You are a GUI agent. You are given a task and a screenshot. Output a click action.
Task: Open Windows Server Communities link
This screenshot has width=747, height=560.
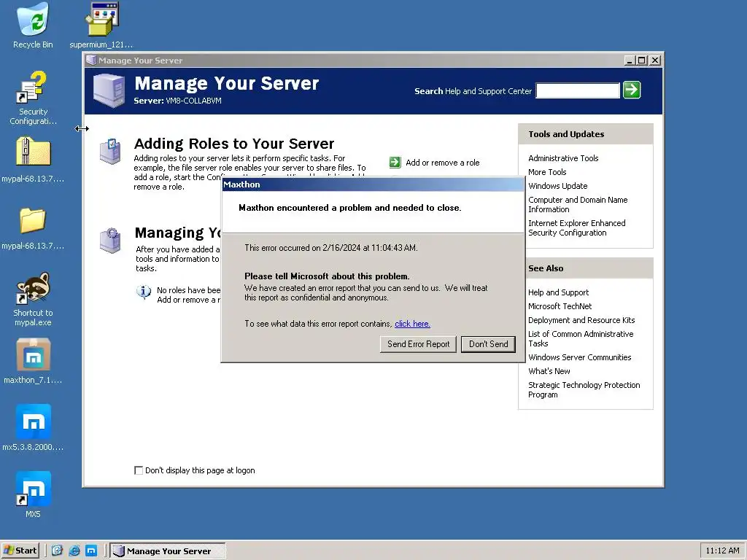point(579,357)
